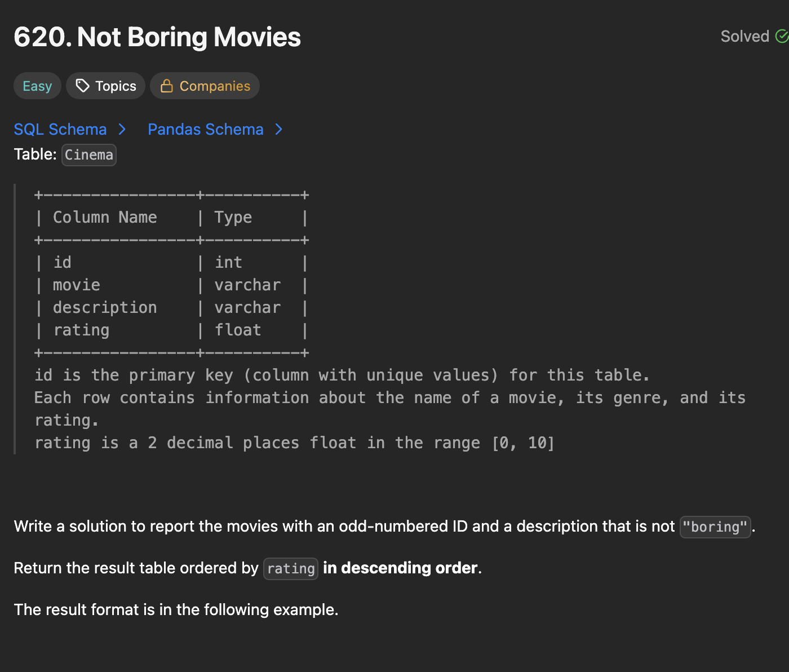Open the Pandas Schema link
789x672 pixels.
pyautogui.click(x=205, y=130)
